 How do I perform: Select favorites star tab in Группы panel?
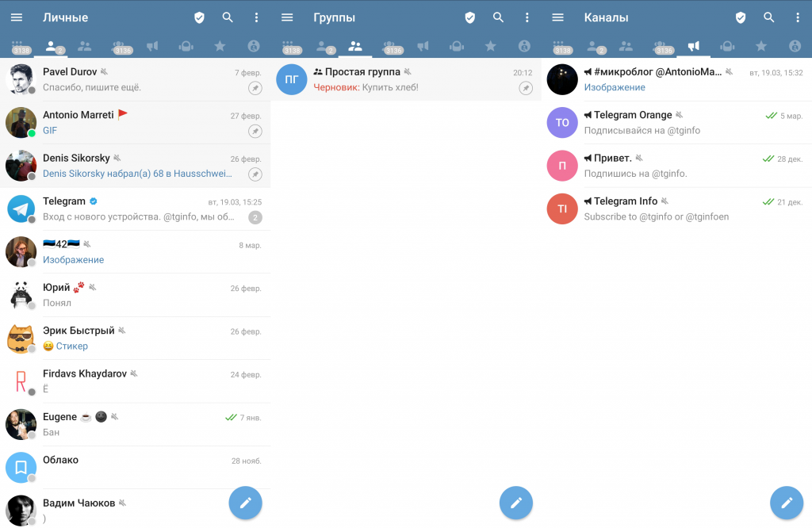tap(491, 47)
